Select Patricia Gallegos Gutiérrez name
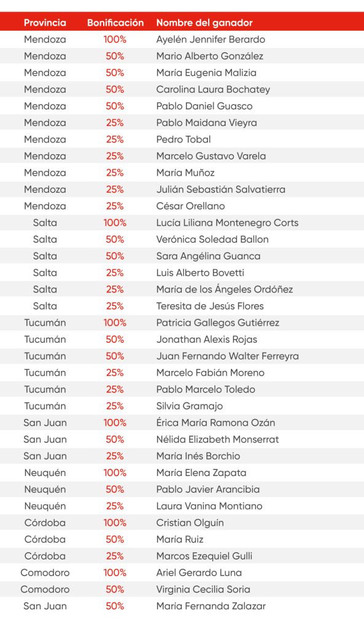The image size is (364, 629). 218,322
